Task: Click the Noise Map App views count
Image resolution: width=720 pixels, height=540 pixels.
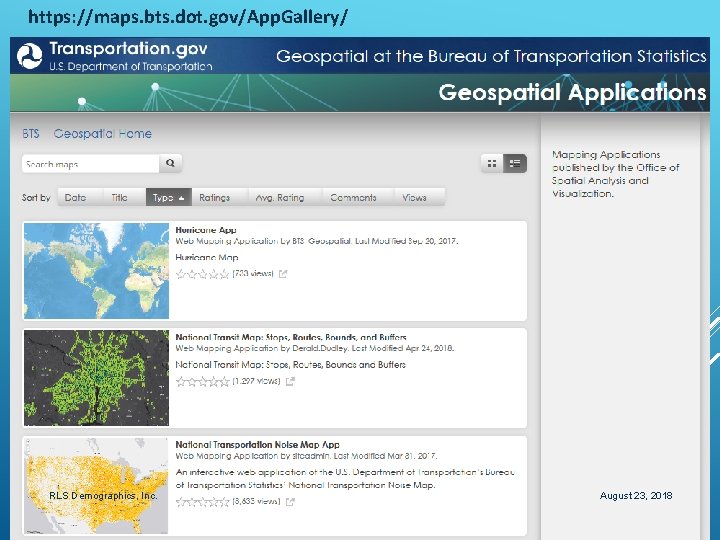Action: [x=256, y=501]
